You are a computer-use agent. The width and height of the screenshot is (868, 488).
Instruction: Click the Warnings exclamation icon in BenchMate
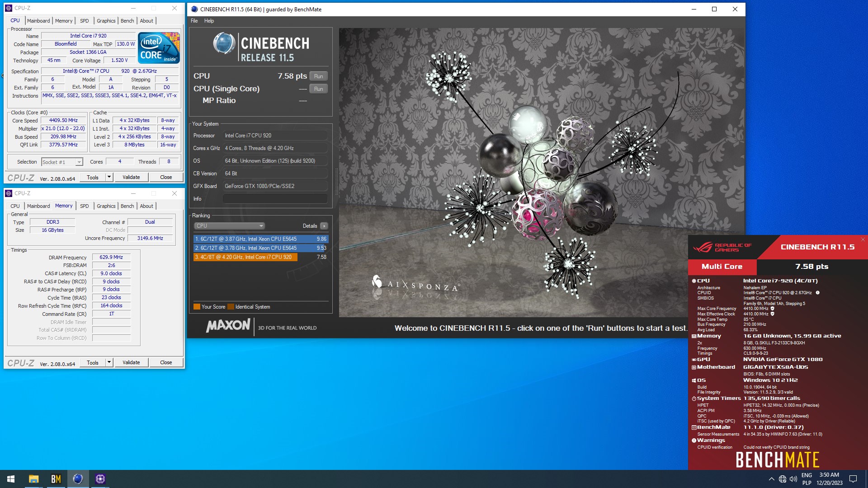tap(694, 441)
